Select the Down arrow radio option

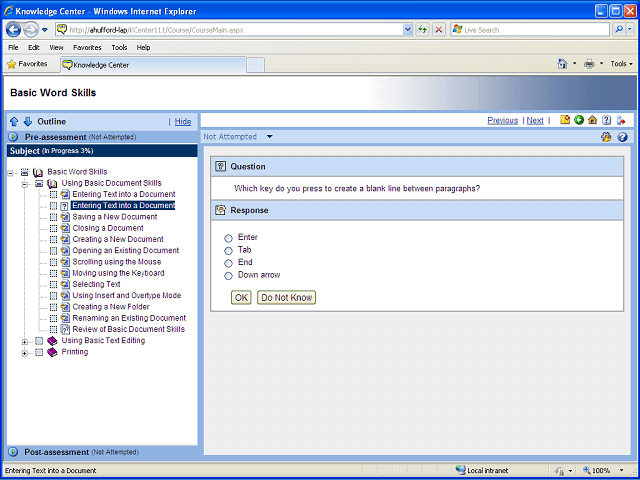pos(229,276)
